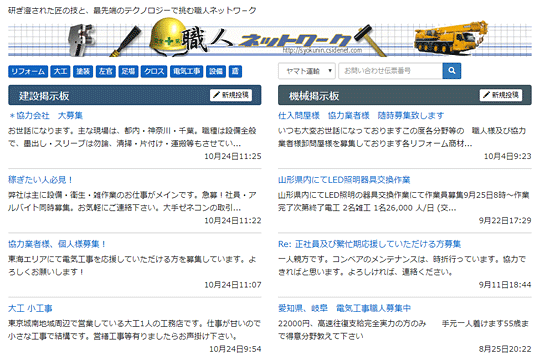Open the post 山形県内にてLED照明器具交換作業
540x360 pixels.
[344, 180]
